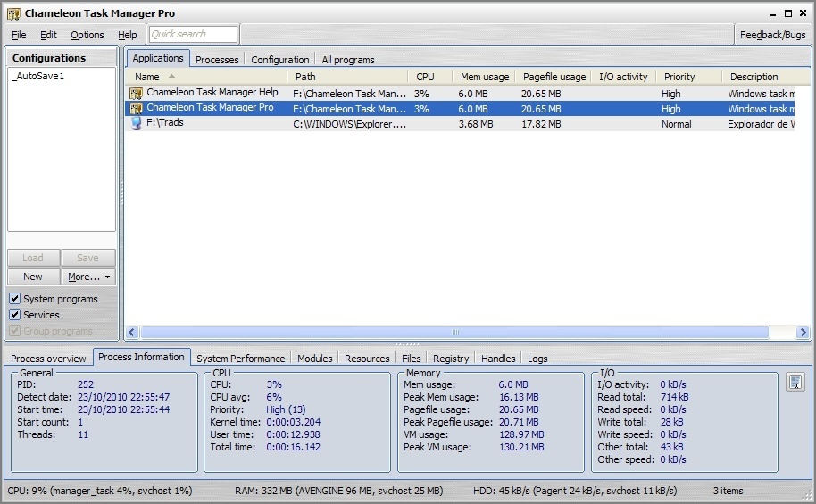Click the CPU status bar entry
This screenshot has width=816, height=504.
(100, 491)
